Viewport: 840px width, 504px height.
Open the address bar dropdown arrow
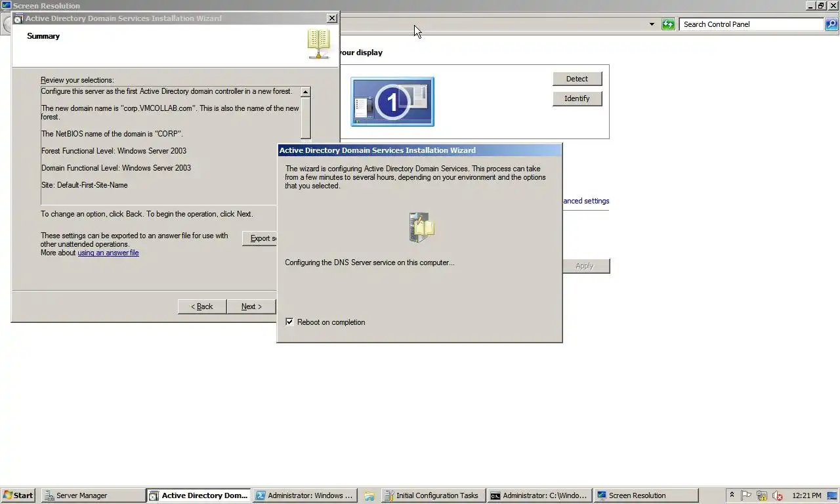coord(652,24)
